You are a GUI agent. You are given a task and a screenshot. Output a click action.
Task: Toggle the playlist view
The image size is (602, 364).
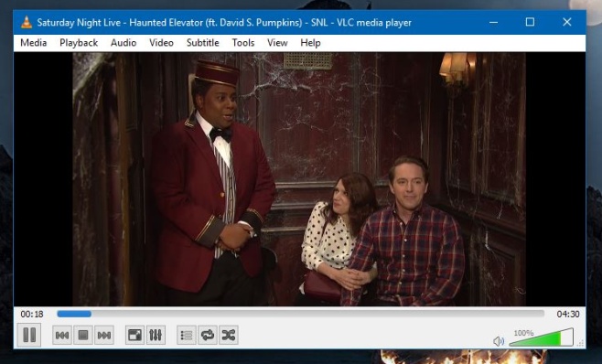[x=187, y=336]
